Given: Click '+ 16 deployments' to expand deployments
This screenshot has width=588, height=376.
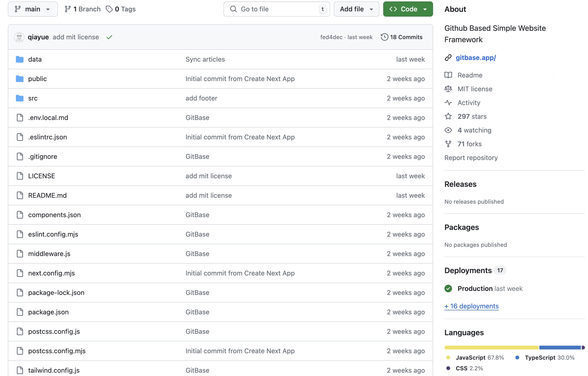Looking at the screenshot, I should click(x=472, y=306).
